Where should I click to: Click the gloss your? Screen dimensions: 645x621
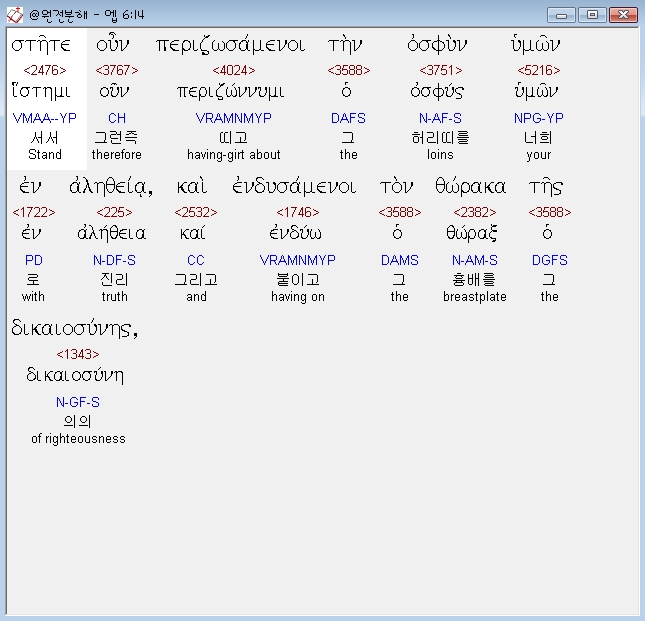point(539,155)
